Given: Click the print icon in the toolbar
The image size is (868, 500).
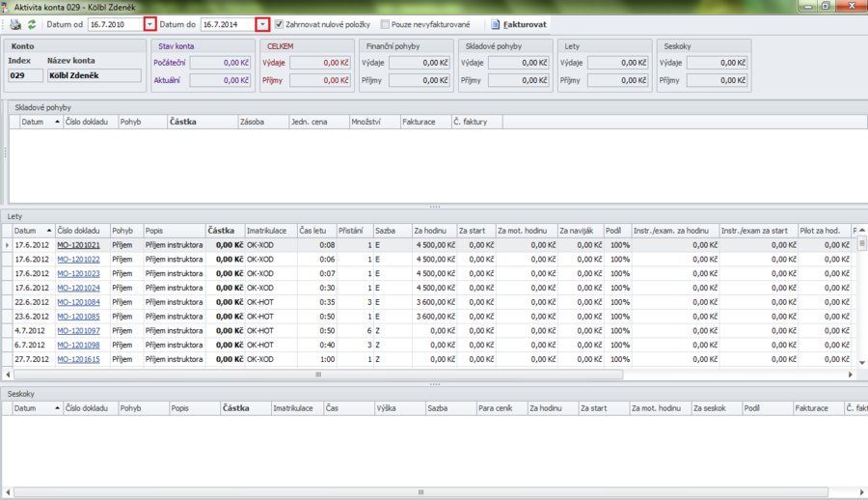Looking at the screenshot, I should (15, 24).
